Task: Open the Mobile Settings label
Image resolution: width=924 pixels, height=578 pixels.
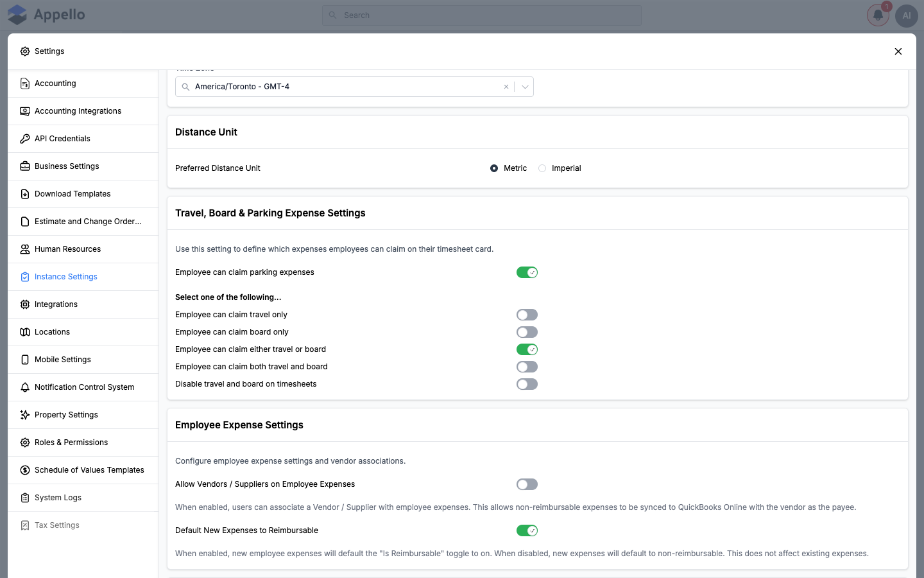Action: pos(63,360)
